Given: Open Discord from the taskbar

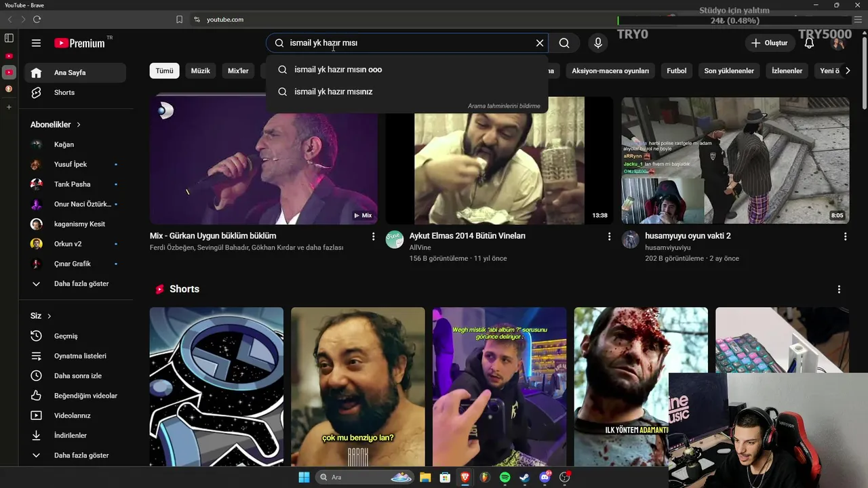Looking at the screenshot, I should 545,477.
